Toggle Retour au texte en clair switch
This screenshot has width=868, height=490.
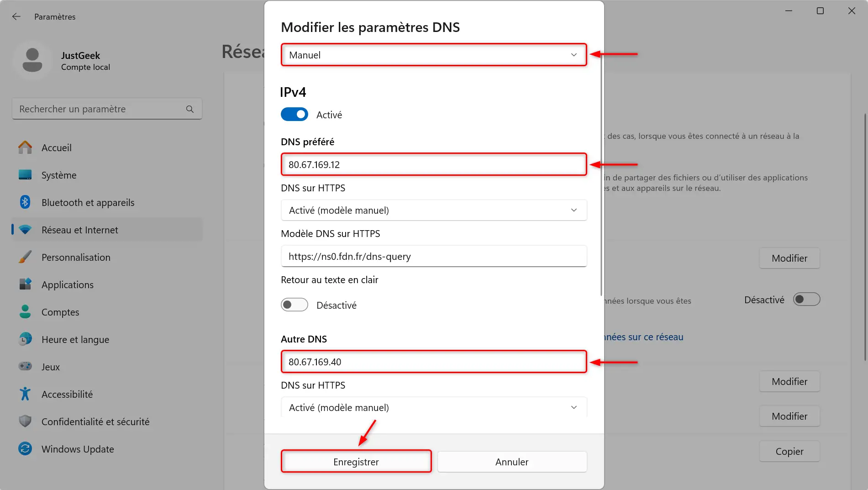295,305
